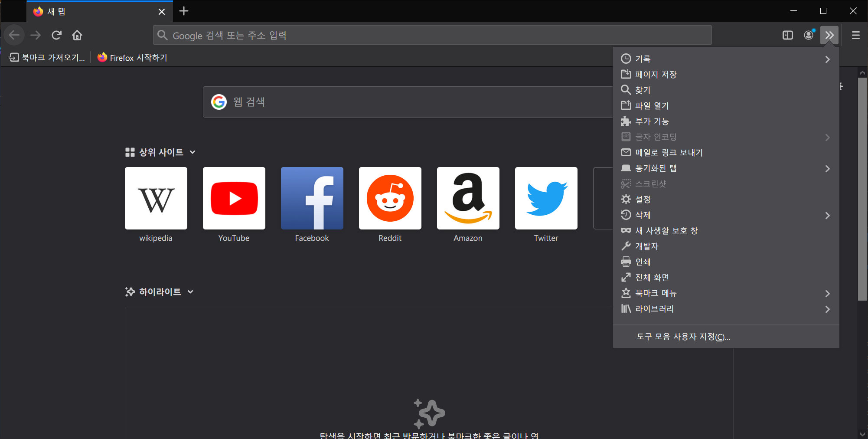868x439 pixels.
Task: Click the puzzle icon beside 부가 기능
Action: click(626, 121)
